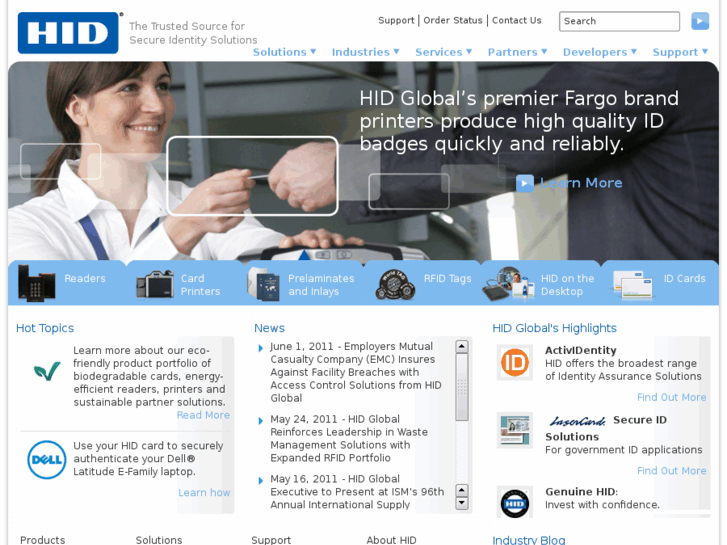The width and height of the screenshot is (727, 545).
Task: Select the HID on the Desktop tab label
Action: point(568,285)
